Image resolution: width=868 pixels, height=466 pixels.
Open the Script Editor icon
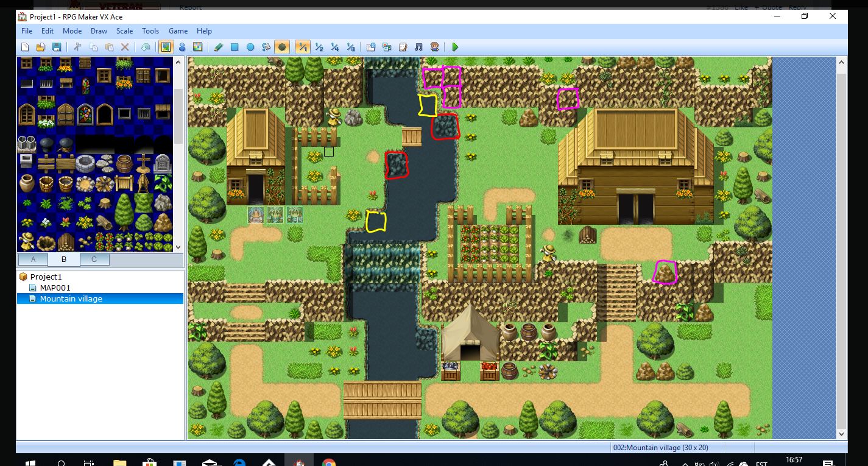click(x=403, y=47)
